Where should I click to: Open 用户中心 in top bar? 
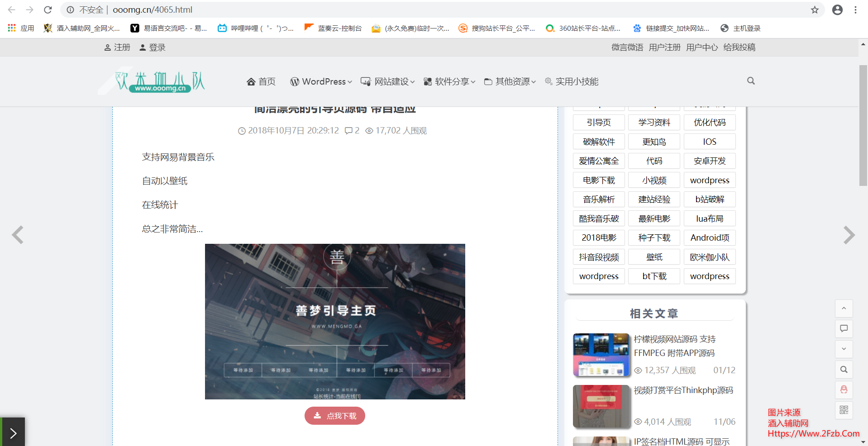702,47
